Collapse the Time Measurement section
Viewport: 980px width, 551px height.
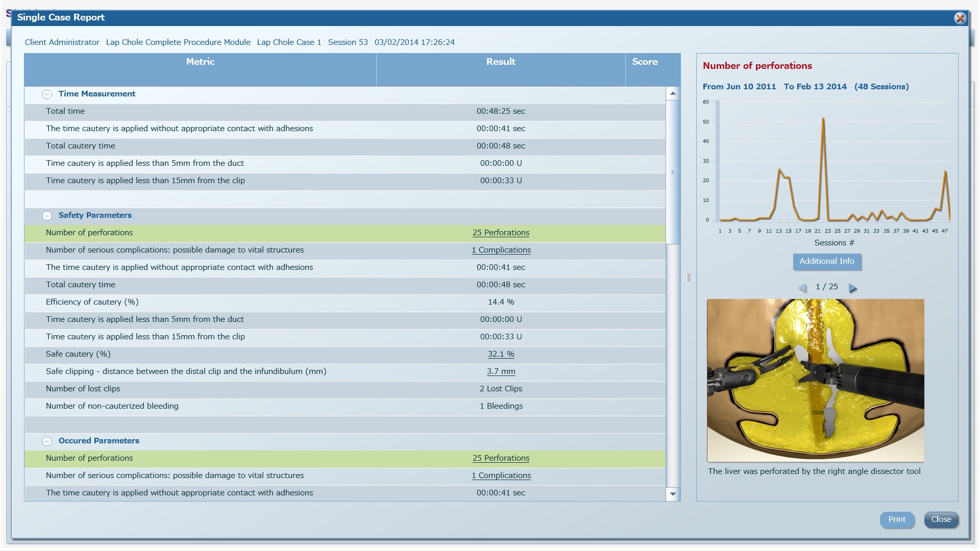[47, 94]
